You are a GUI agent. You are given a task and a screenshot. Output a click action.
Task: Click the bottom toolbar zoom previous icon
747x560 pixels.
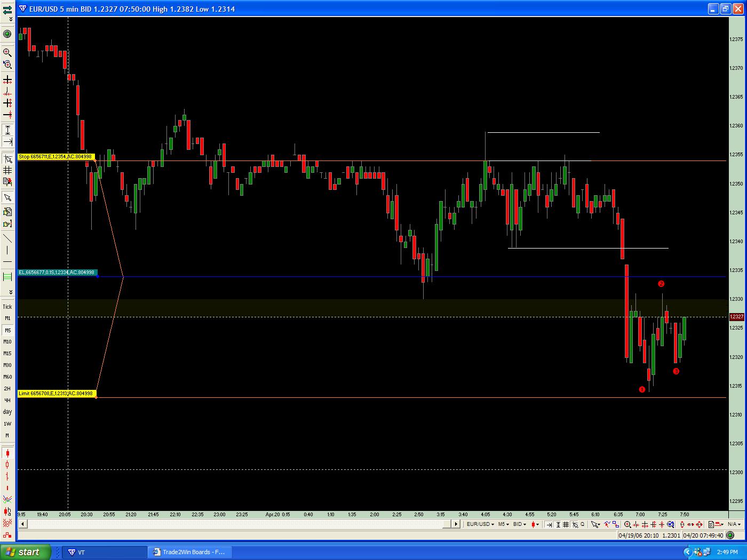670,524
